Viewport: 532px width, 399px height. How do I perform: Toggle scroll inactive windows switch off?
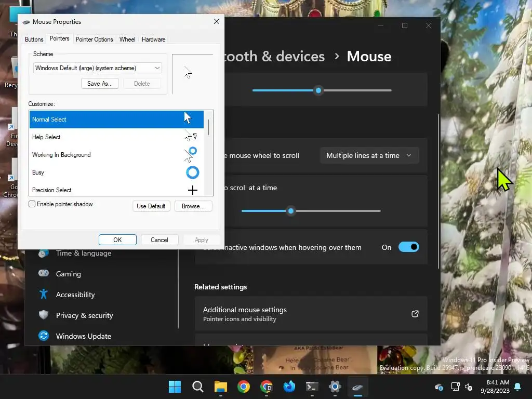pos(408,247)
